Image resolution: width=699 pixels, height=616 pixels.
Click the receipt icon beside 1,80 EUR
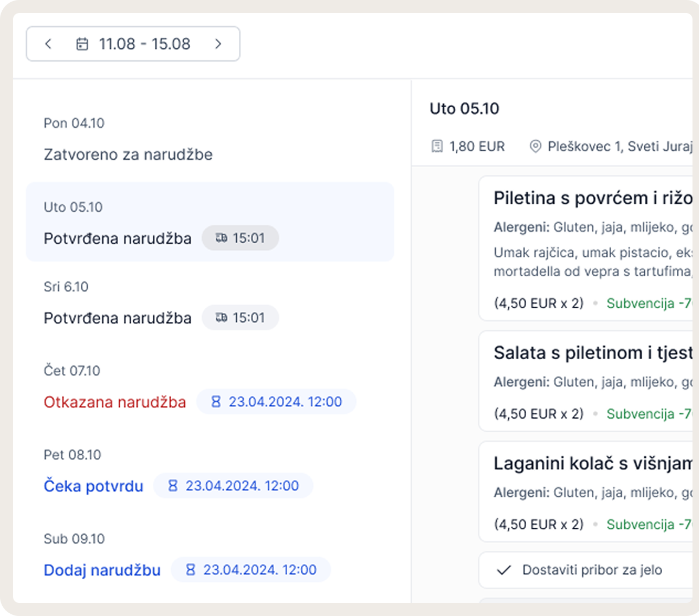(x=437, y=146)
